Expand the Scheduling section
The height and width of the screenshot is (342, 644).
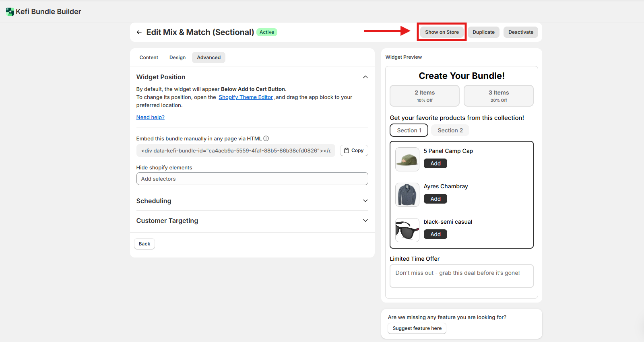(x=365, y=201)
